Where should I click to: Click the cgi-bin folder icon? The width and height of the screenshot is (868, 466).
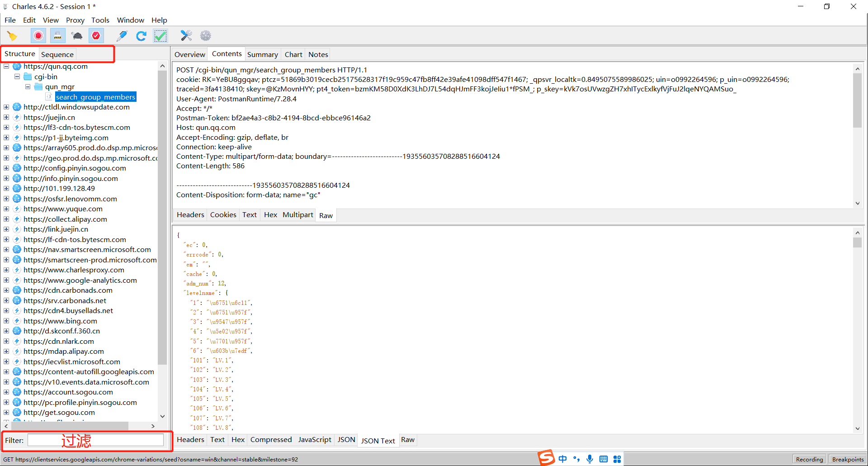pyautogui.click(x=28, y=76)
